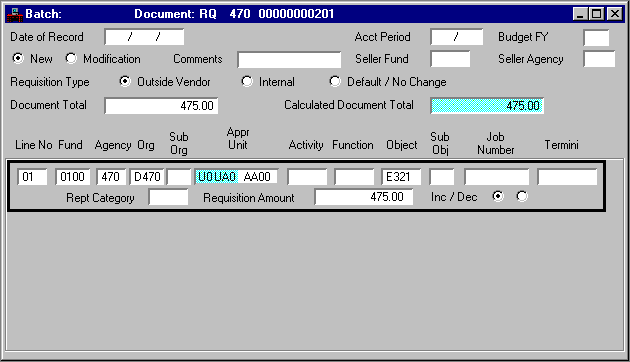Screen dimensions: 630x362
Task: Click the Agency field containing 470
Action: click(x=111, y=177)
